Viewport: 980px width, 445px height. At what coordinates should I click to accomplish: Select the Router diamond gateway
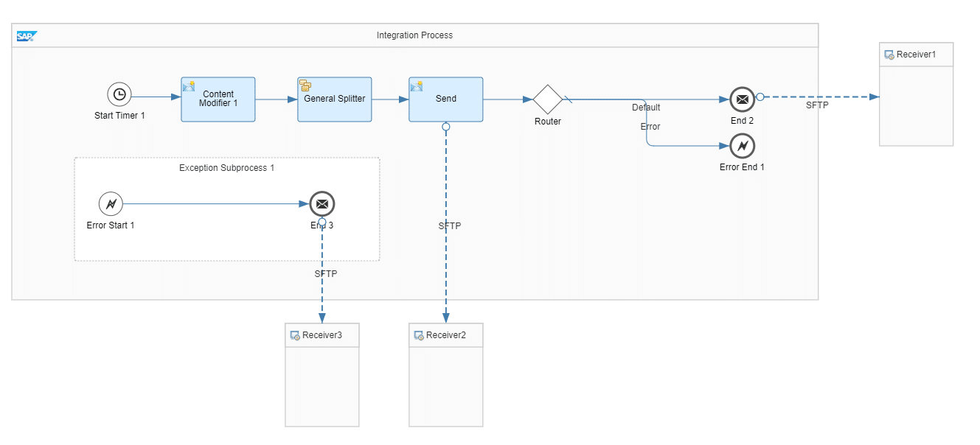coord(548,99)
